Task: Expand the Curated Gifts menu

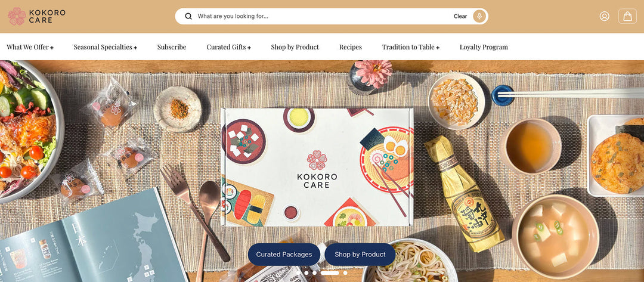Action: click(229, 47)
